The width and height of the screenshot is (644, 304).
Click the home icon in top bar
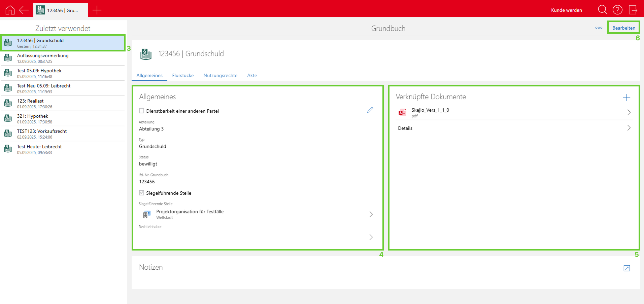10,10
